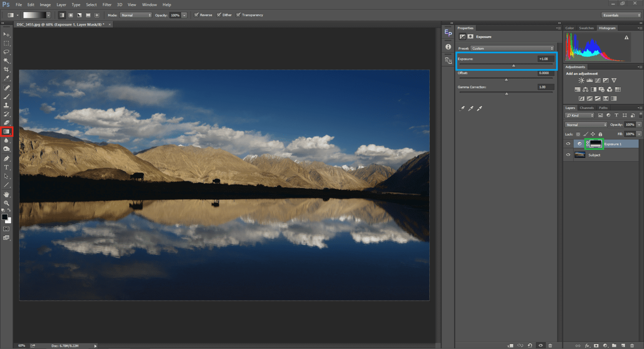The height and width of the screenshot is (349, 644).
Task: Open the Preset Custom dropdown
Action: (512, 48)
